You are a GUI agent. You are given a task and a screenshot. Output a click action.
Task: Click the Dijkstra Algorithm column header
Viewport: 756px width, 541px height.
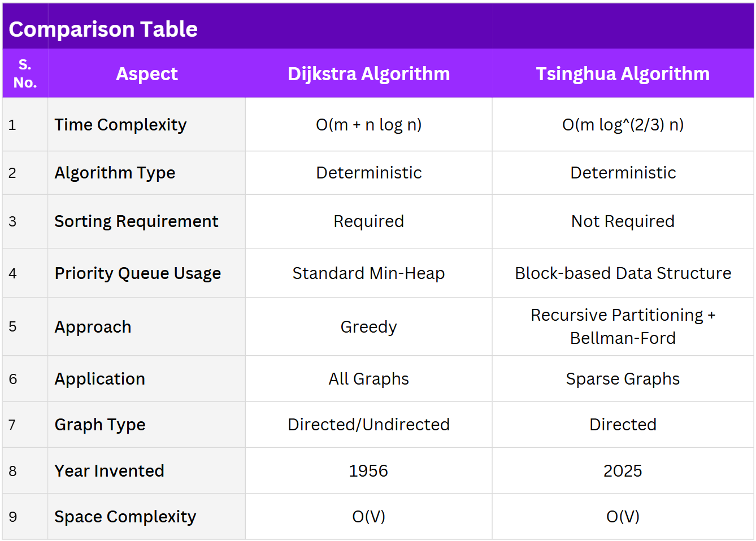coord(369,74)
